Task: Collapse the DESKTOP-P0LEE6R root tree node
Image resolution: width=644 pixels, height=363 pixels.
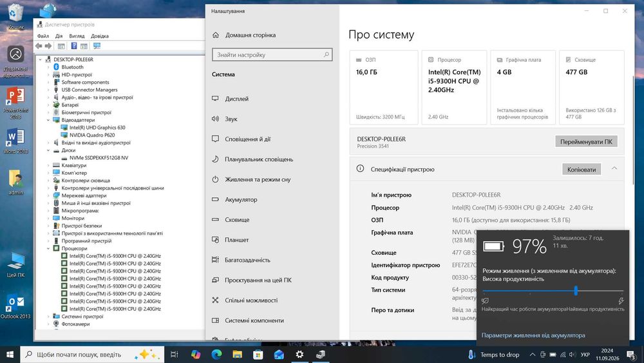Action: pyautogui.click(x=40, y=59)
